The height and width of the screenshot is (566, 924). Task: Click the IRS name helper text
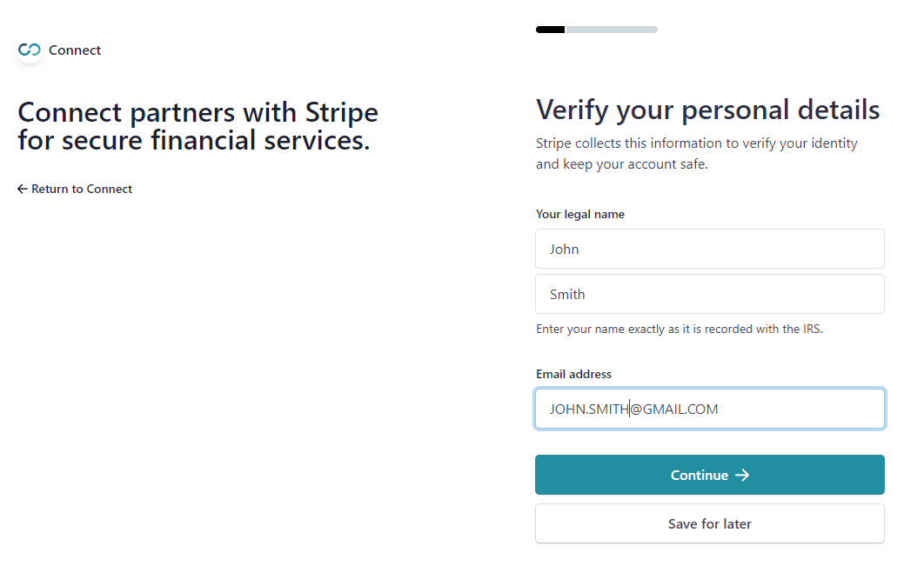[x=679, y=330]
